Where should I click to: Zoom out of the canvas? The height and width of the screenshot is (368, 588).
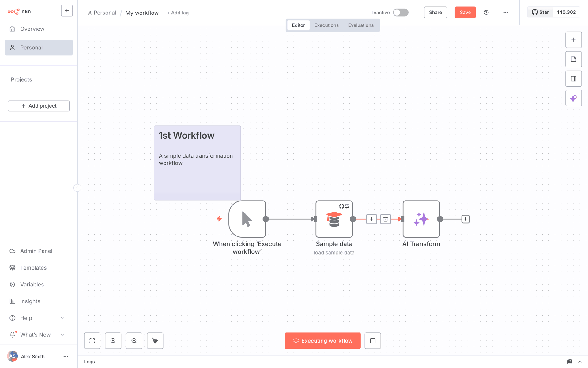[x=134, y=341]
